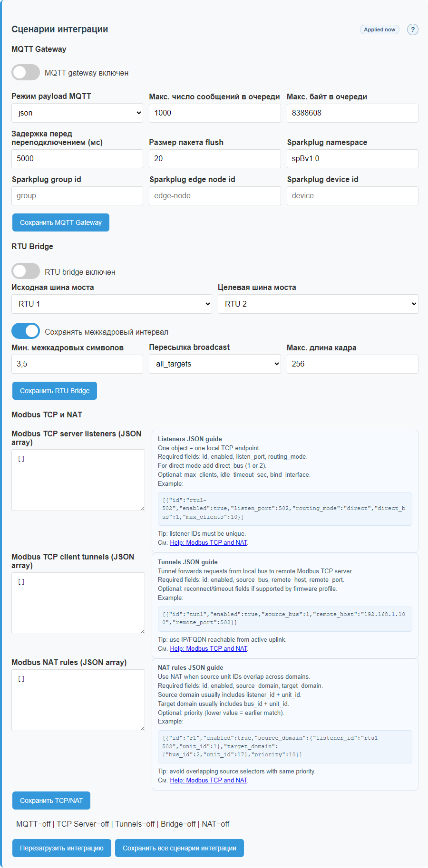Viewport: 428px width, 868px height.
Task: Save all integration scenarios button
Action: click(x=179, y=848)
